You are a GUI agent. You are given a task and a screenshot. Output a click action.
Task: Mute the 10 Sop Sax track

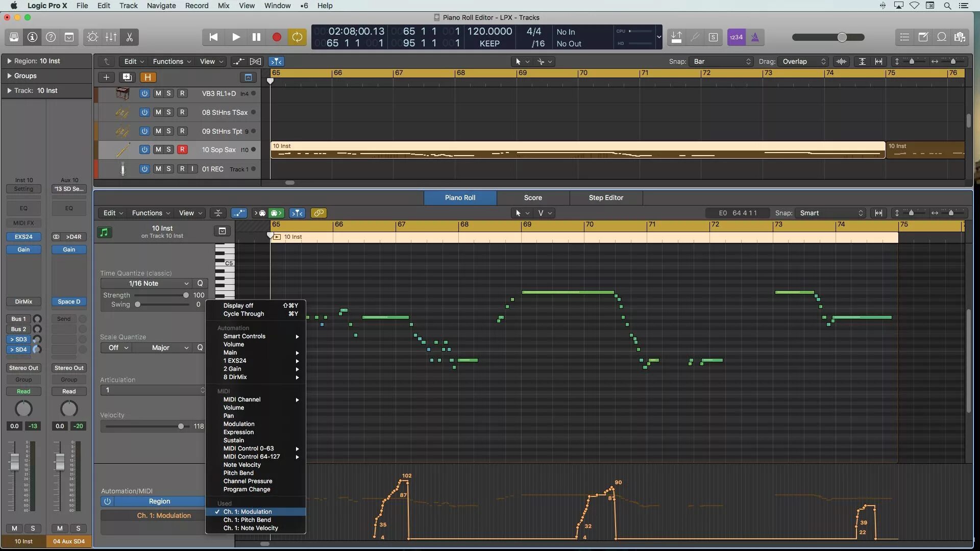[158, 149]
